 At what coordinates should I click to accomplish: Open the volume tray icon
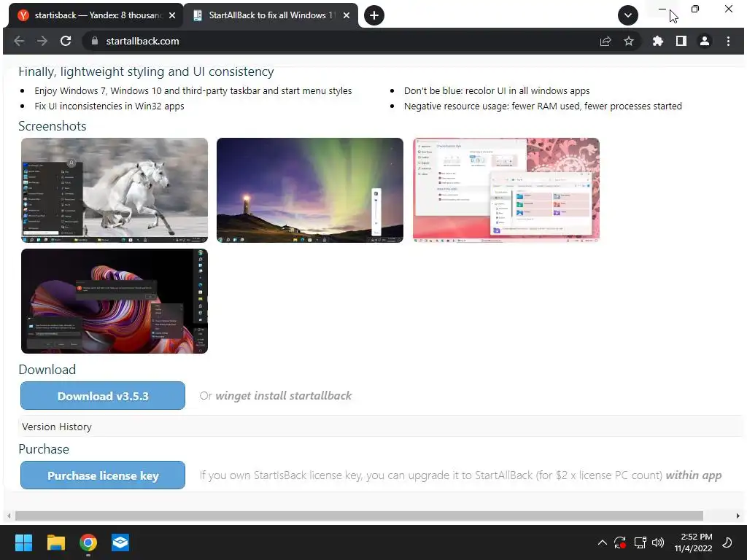pyautogui.click(x=658, y=542)
